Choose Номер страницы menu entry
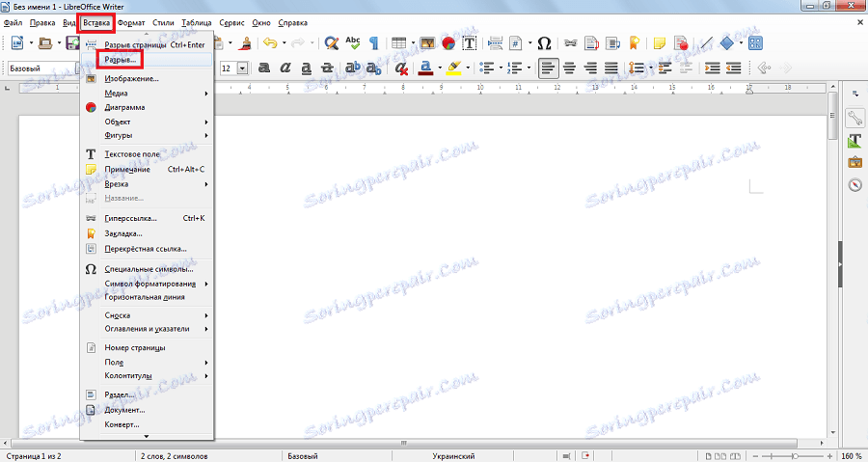Screen dimensions: 868x462 point(147,347)
